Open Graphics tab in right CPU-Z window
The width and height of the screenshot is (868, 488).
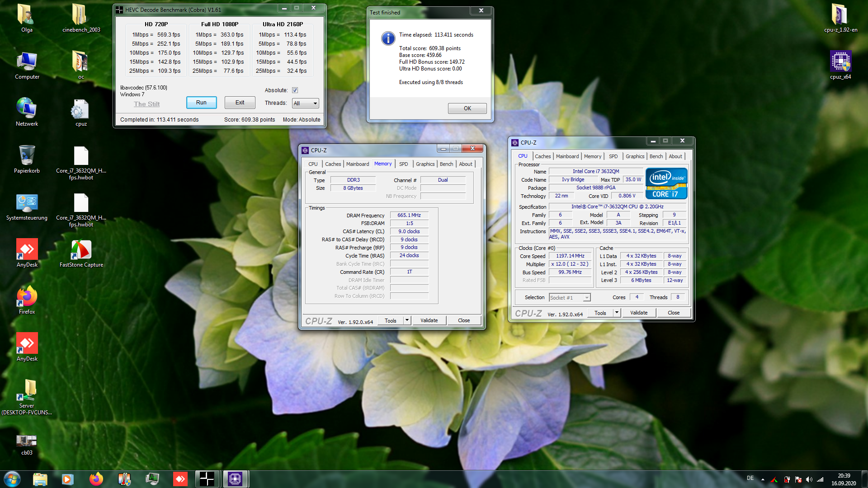coord(635,156)
